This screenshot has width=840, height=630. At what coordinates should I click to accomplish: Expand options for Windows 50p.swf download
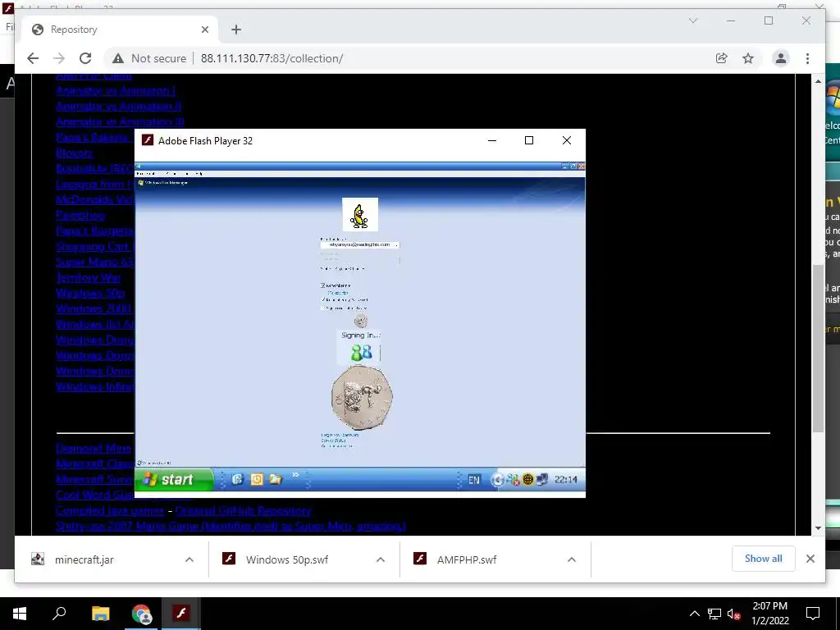[381, 559]
